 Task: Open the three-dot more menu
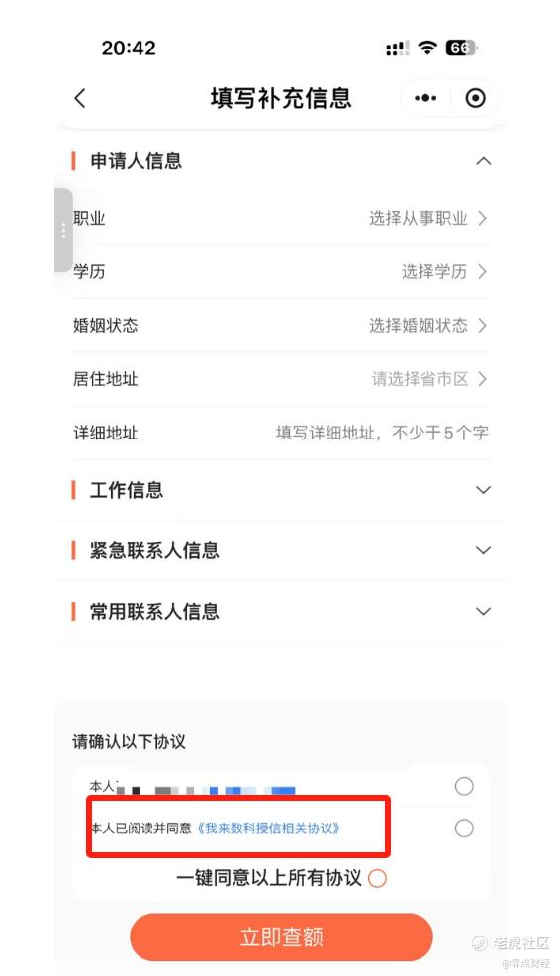pyautogui.click(x=425, y=98)
